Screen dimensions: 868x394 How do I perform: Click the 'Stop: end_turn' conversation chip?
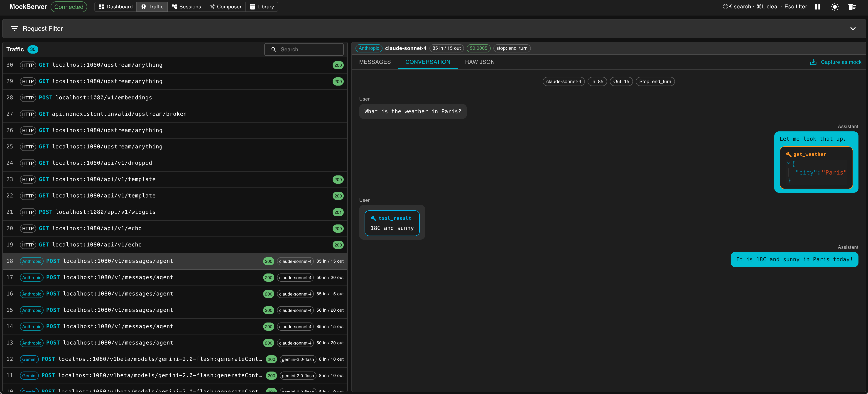(x=655, y=81)
